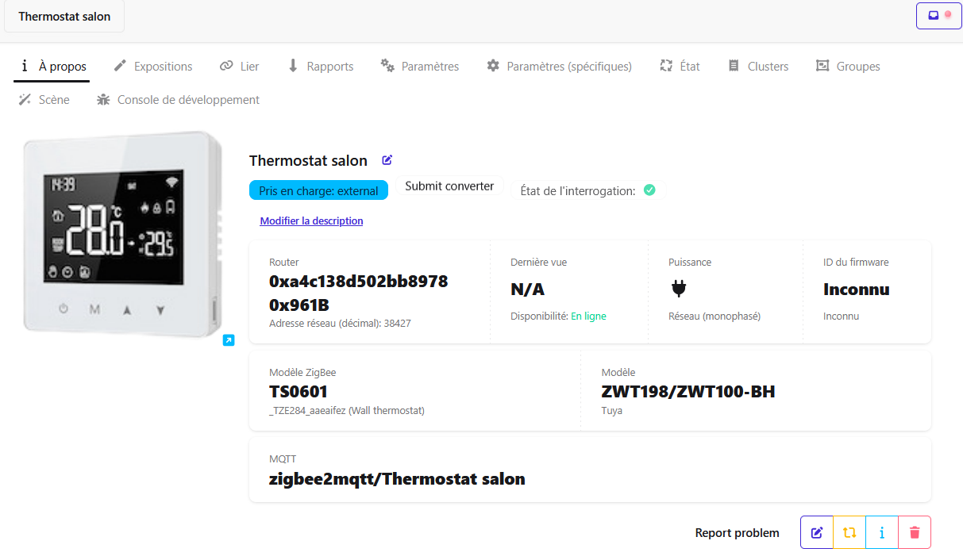Click Modifier la description link
The height and width of the screenshot is (560, 963).
coord(311,221)
